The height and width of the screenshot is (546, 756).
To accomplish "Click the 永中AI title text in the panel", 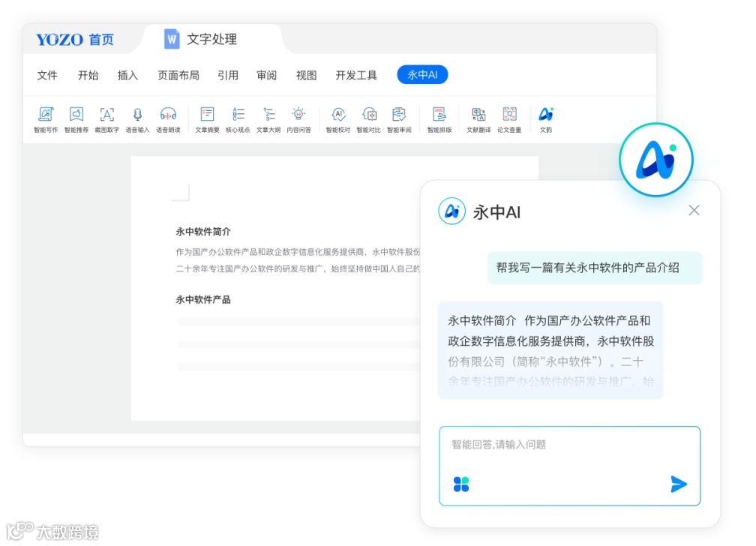I will point(496,212).
